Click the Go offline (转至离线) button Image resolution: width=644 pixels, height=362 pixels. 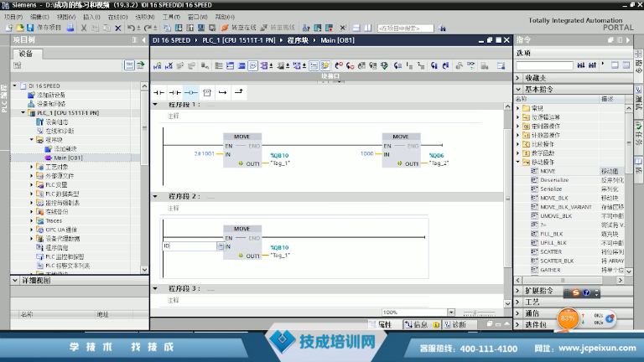tap(278, 28)
